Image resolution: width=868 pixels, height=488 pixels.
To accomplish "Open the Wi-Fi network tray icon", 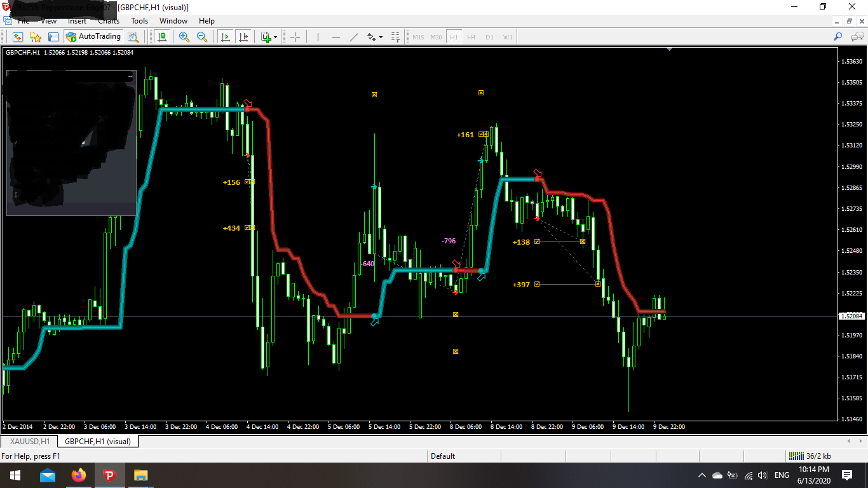I will click(748, 475).
